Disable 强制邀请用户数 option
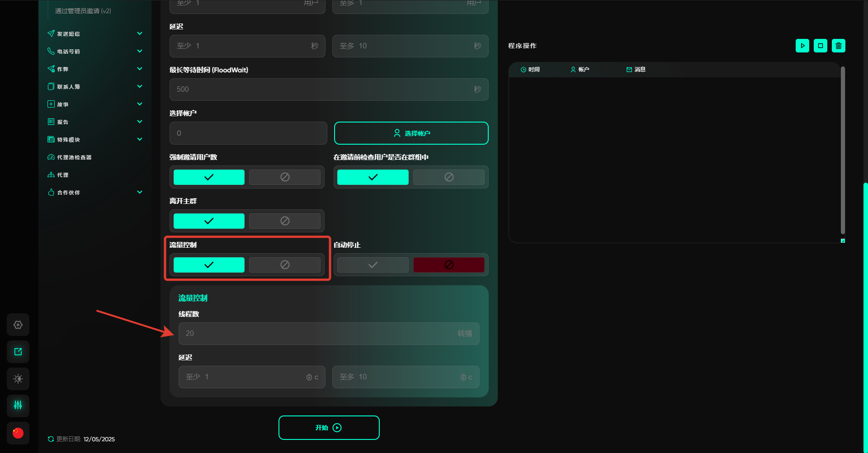Viewport: 868px width, 453px height. [284, 177]
